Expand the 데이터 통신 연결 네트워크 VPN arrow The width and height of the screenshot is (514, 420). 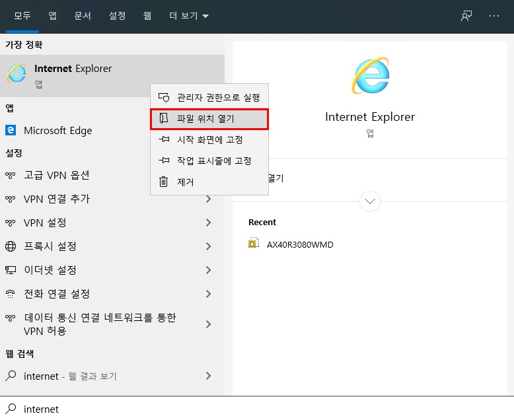(208, 324)
